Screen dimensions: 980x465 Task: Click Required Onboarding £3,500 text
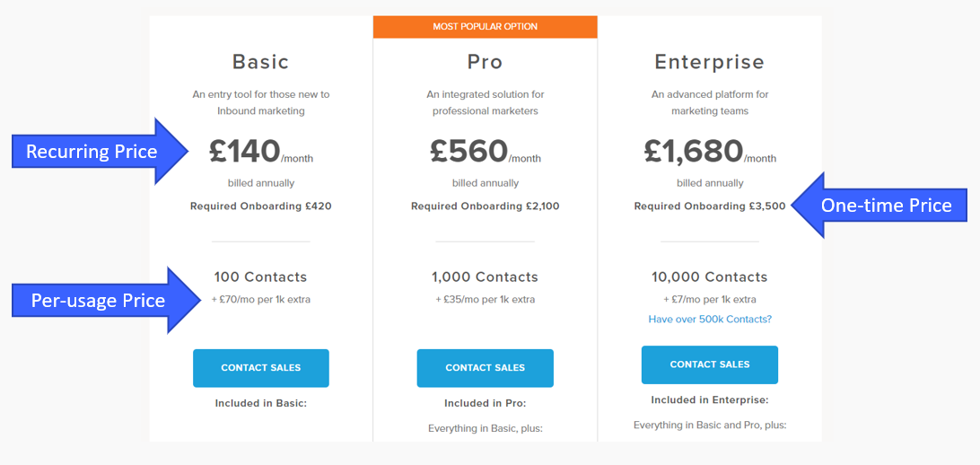click(x=710, y=206)
